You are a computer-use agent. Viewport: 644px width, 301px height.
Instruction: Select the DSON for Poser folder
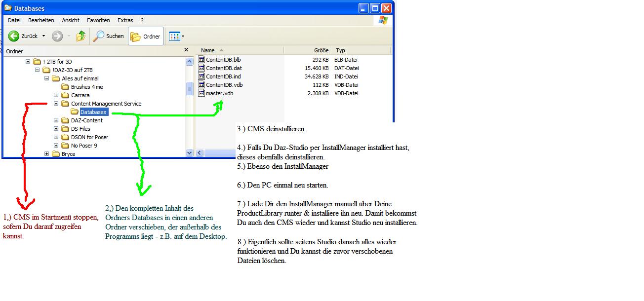pos(84,137)
